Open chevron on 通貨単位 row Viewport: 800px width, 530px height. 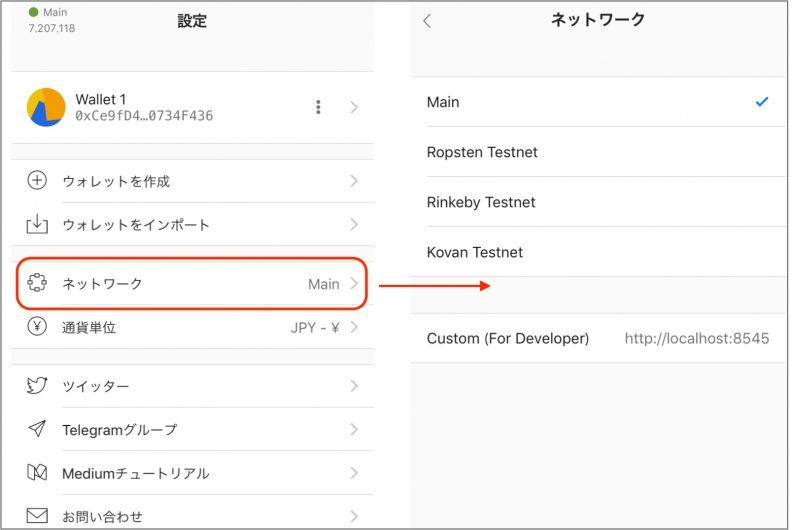pyautogui.click(x=354, y=327)
